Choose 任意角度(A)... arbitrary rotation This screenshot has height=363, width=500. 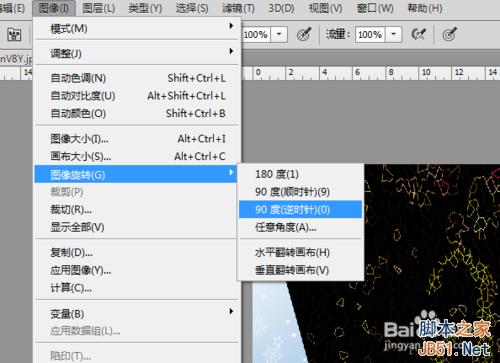click(300, 227)
